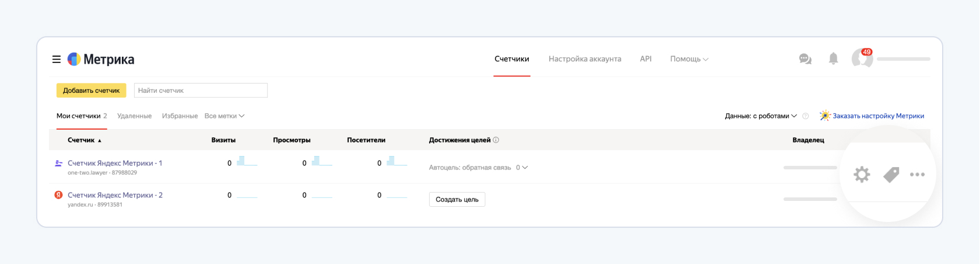
Task: Open counter settings gear icon
Action: point(862,174)
